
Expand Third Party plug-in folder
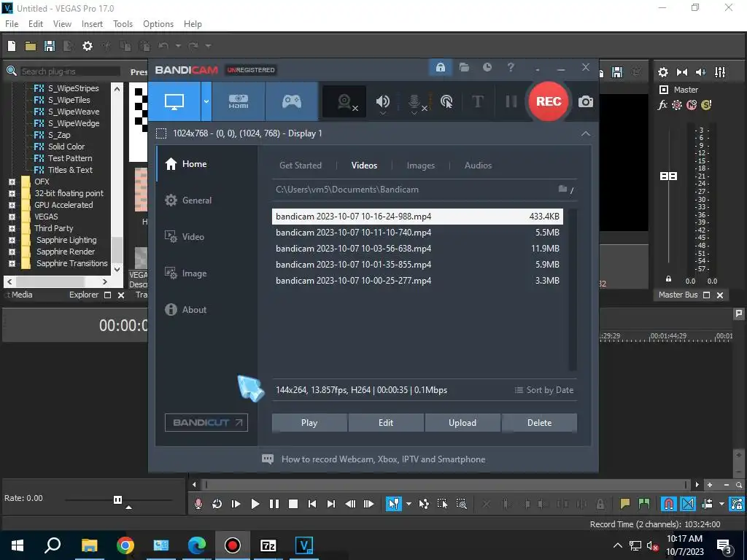pos(12,228)
